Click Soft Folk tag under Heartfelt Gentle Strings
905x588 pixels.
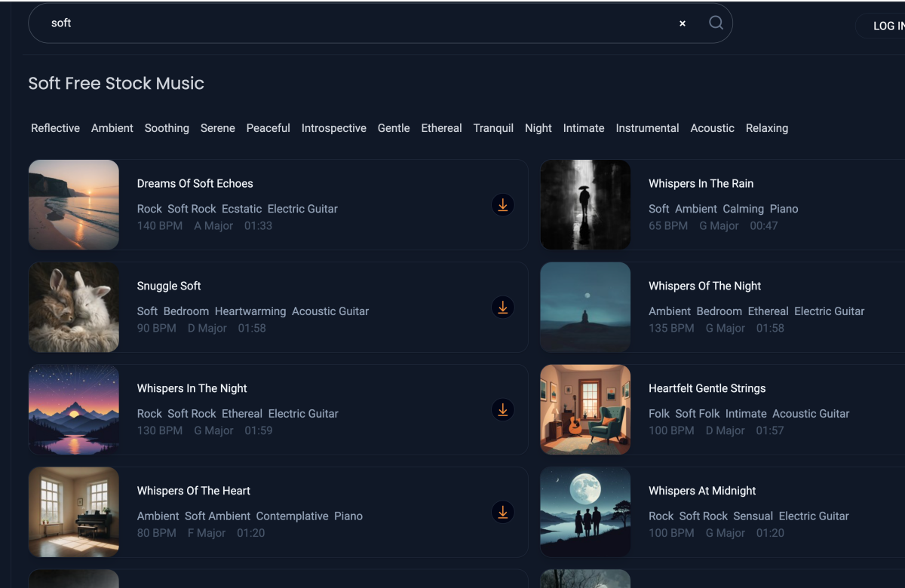pos(698,414)
